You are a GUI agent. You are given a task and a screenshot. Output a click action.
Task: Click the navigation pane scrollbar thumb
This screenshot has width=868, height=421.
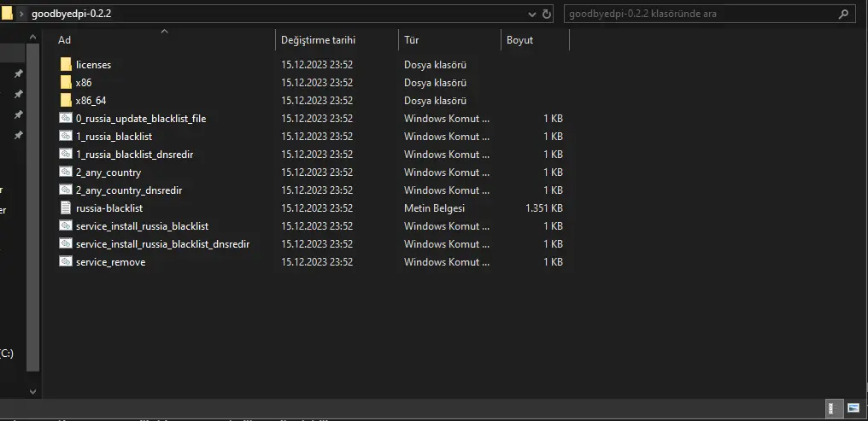click(x=32, y=208)
